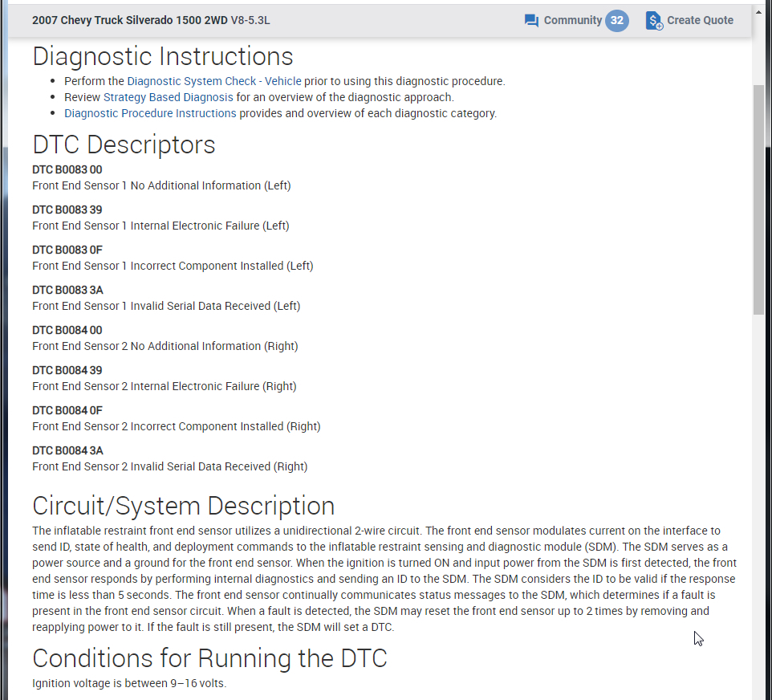This screenshot has width=772, height=700.
Task: Click the Circuit/System Description heading
Action: pos(184,506)
